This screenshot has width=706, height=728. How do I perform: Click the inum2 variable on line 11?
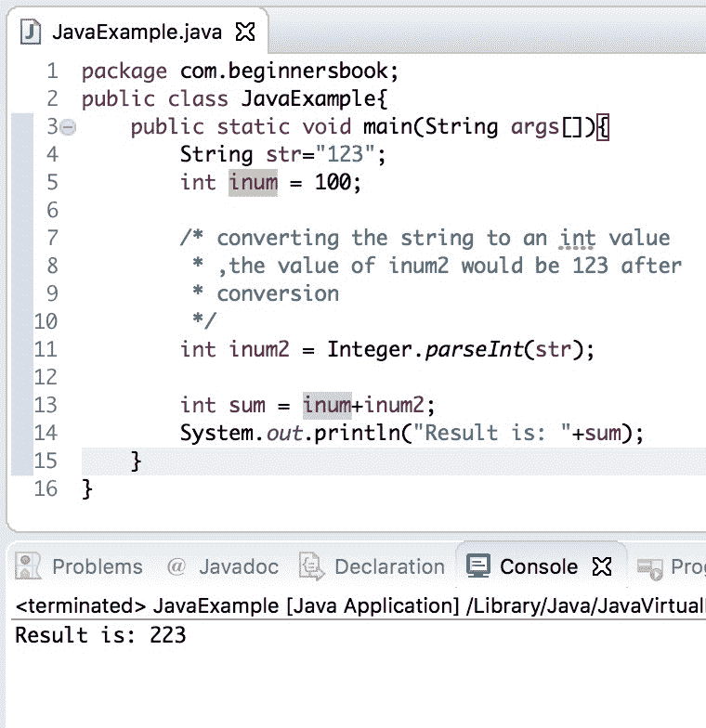[259, 349]
